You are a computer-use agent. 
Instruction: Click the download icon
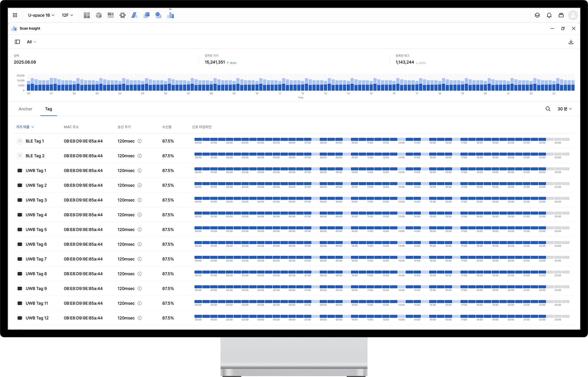(x=571, y=42)
